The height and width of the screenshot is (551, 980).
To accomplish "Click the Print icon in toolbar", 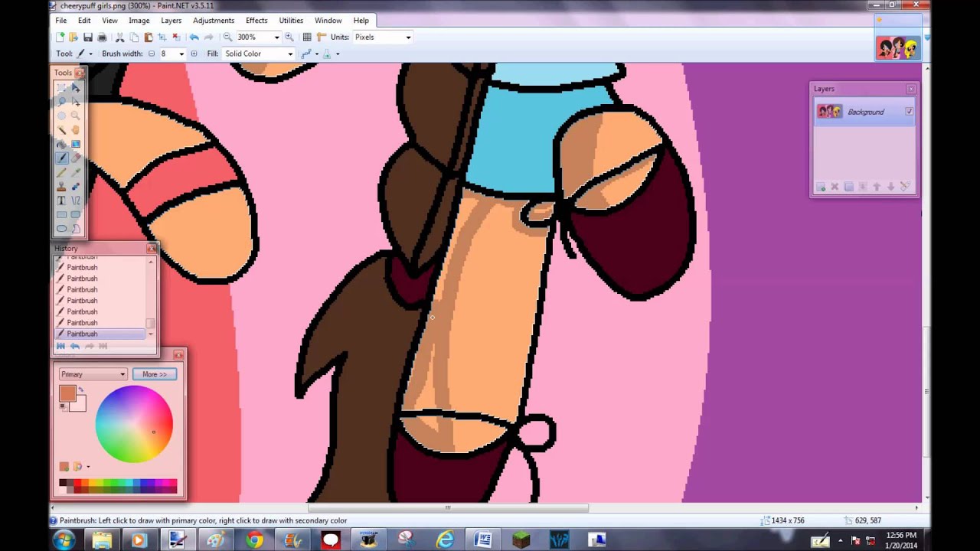I will coord(102,37).
